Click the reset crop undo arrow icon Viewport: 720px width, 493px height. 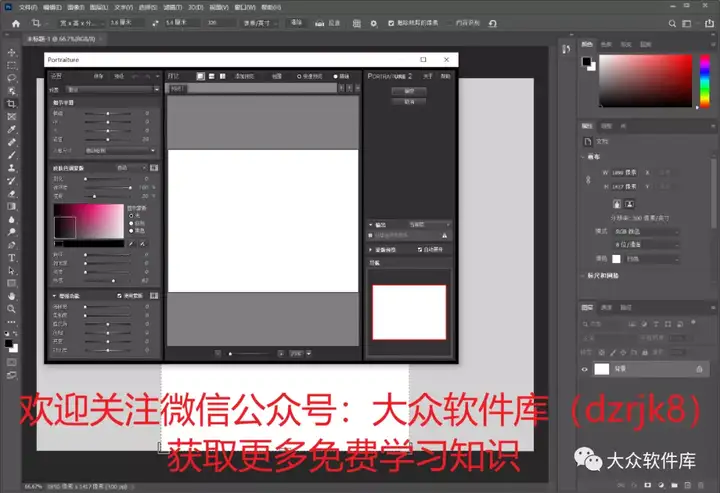click(x=493, y=23)
